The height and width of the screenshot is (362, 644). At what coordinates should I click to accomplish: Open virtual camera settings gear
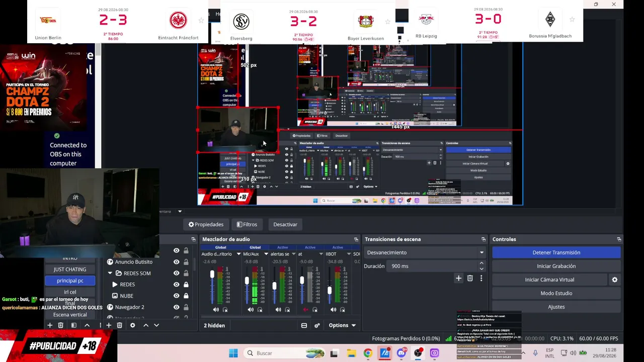click(614, 280)
